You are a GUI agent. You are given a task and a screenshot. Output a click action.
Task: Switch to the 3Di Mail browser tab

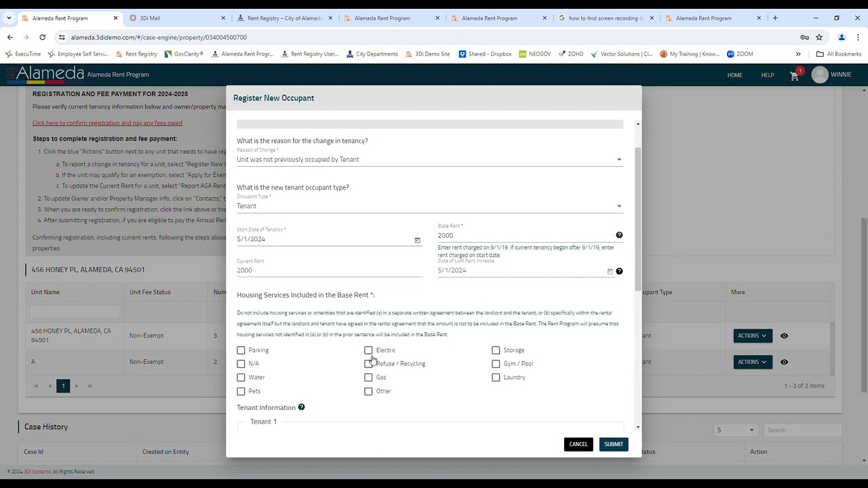[x=178, y=18]
